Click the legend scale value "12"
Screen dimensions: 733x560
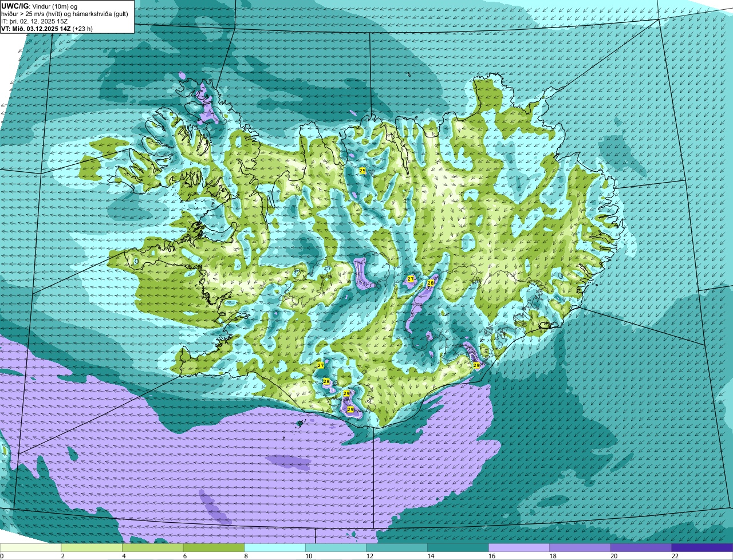coord(370,556)
